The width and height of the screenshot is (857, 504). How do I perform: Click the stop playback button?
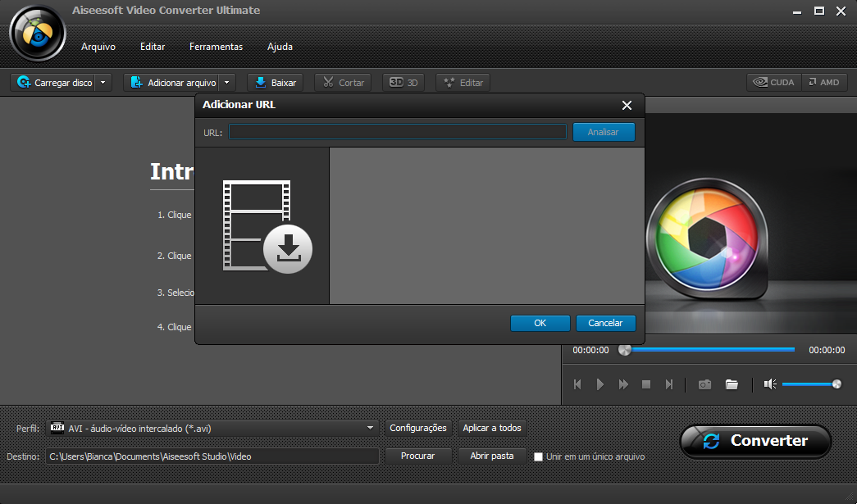pyautogui.click(x=646, y=384)
